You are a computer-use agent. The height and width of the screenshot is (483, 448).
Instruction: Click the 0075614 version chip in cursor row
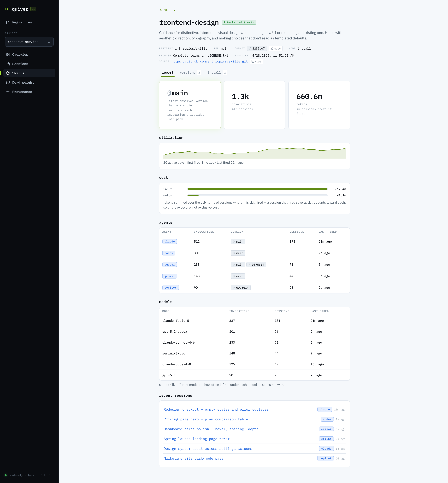tap(256, 265)
